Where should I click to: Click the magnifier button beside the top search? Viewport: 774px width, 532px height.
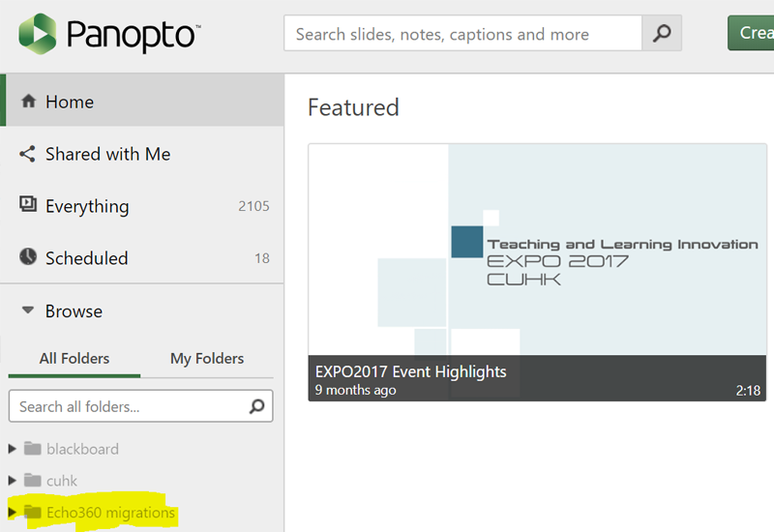[662, 33]
